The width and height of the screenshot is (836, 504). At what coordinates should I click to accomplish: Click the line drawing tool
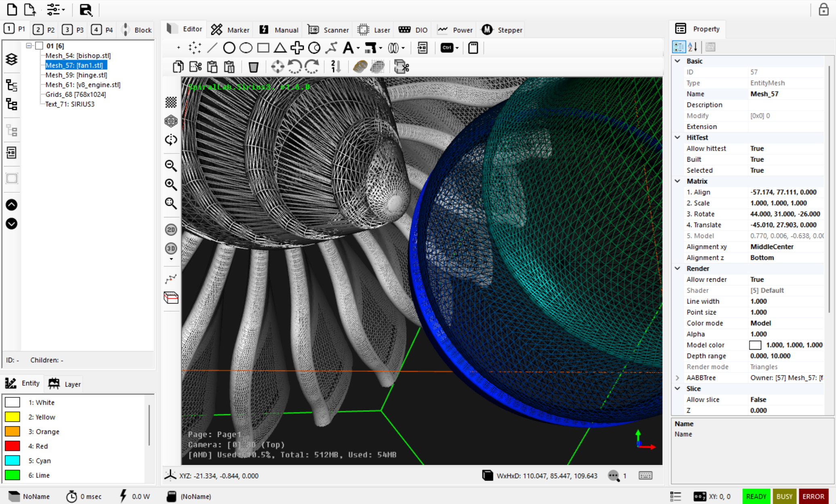click(212, 48)
